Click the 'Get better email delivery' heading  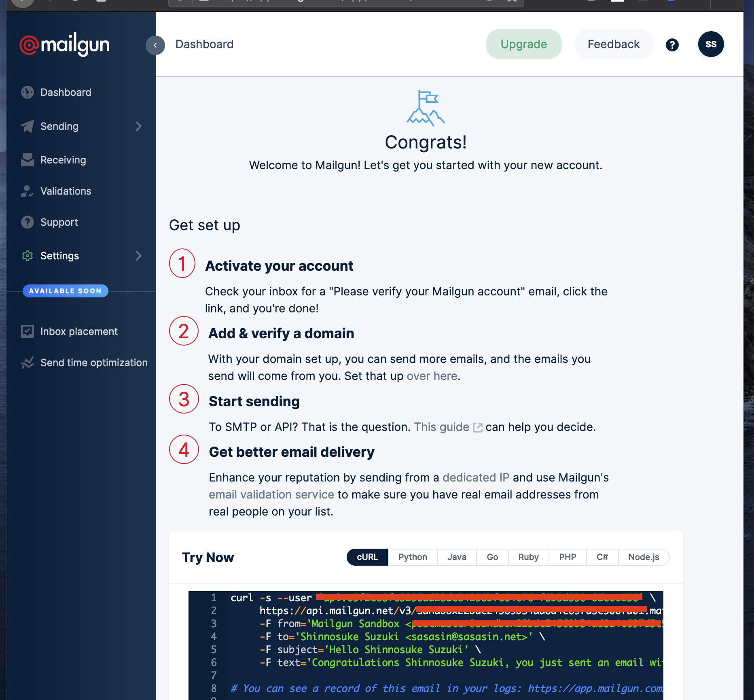click(292, 452)
